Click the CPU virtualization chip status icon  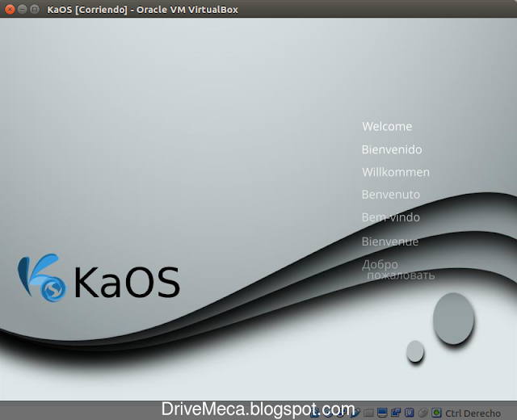coord(410,412)
